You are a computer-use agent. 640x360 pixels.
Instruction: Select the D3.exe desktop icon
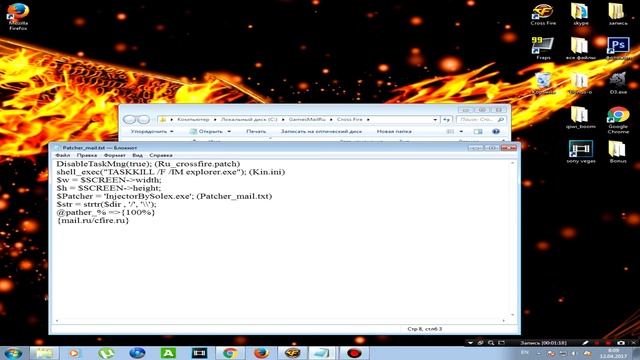(618, 83)
